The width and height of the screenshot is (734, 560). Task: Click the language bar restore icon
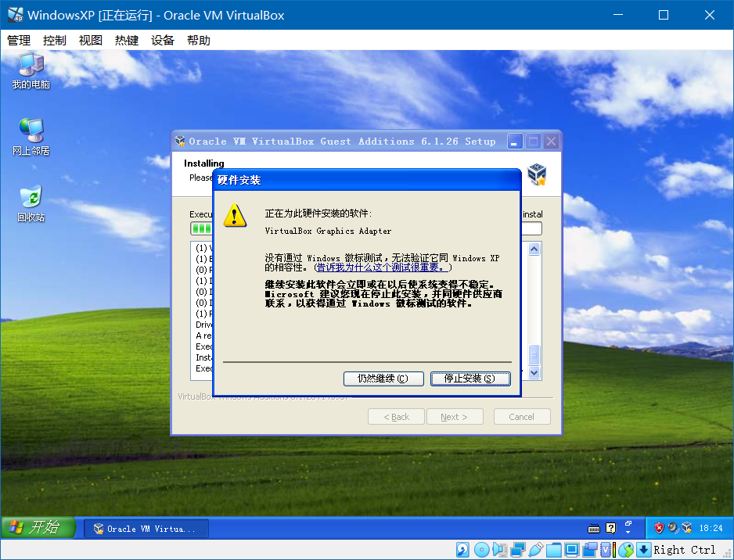[x=628, y=523]
